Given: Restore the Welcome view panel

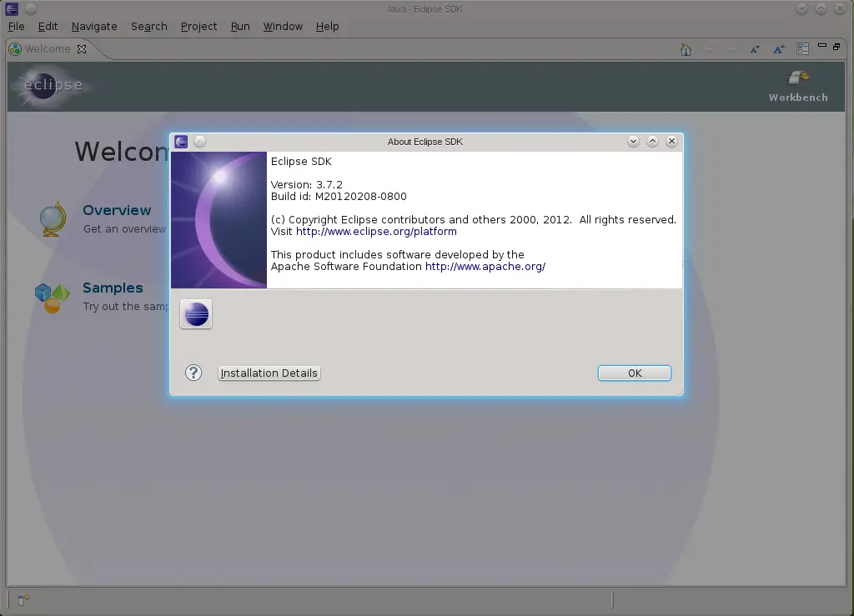Looking at the screenshot, I should tap(836, 47).
